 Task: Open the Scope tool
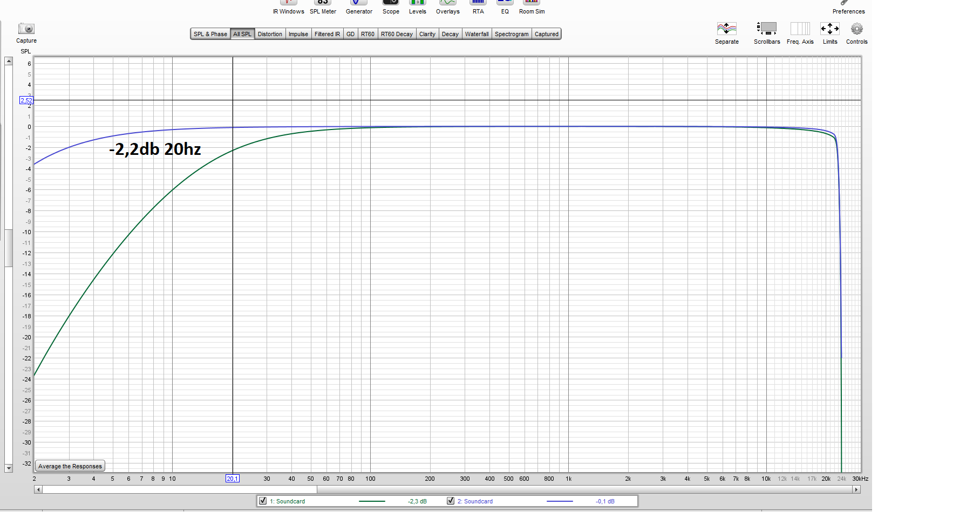tap(391, 6)
